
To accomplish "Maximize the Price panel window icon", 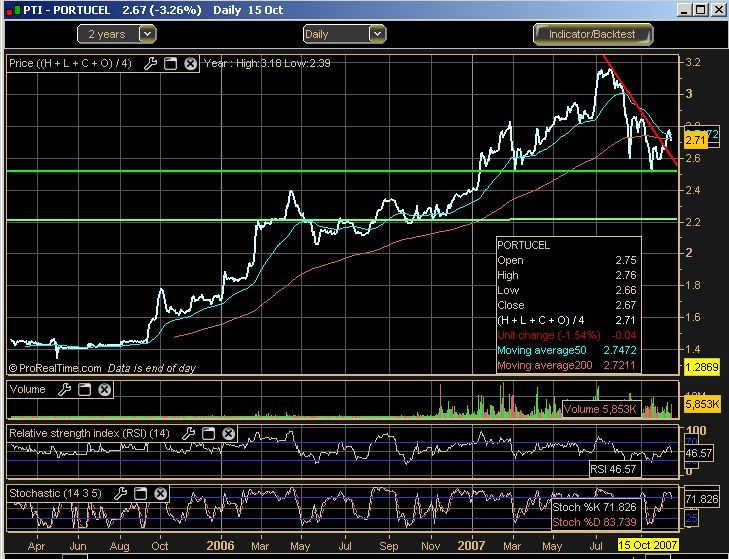I will tap(171, 63).
